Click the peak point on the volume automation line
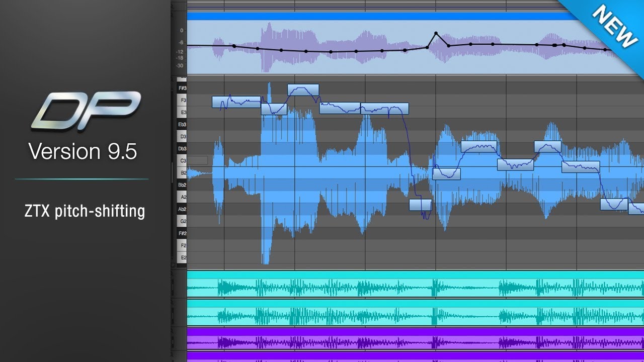This screenshot has width=644, height=362. 436,33
